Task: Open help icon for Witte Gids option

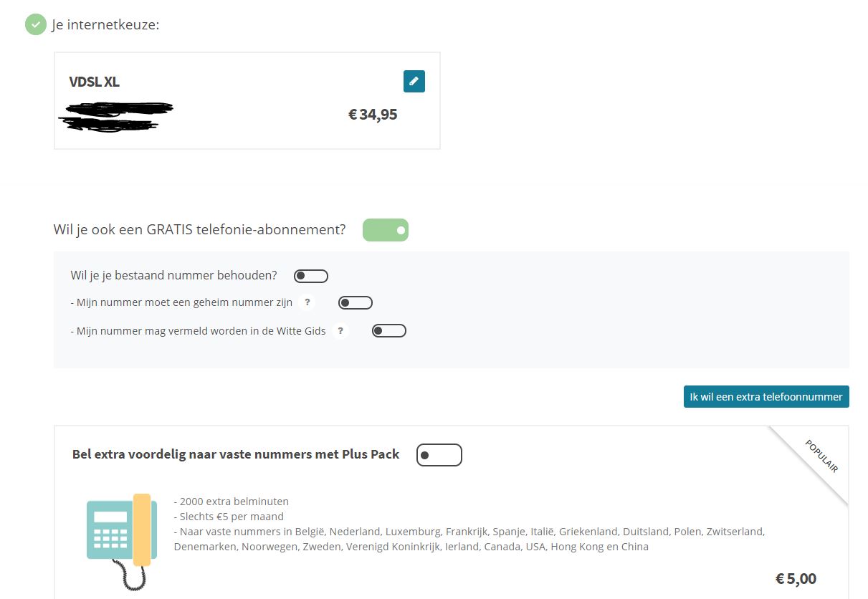Action: (x=340, y=331)
